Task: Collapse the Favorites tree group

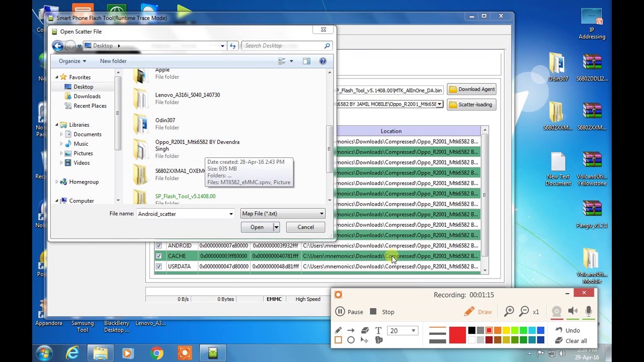Action: point(57,77)
